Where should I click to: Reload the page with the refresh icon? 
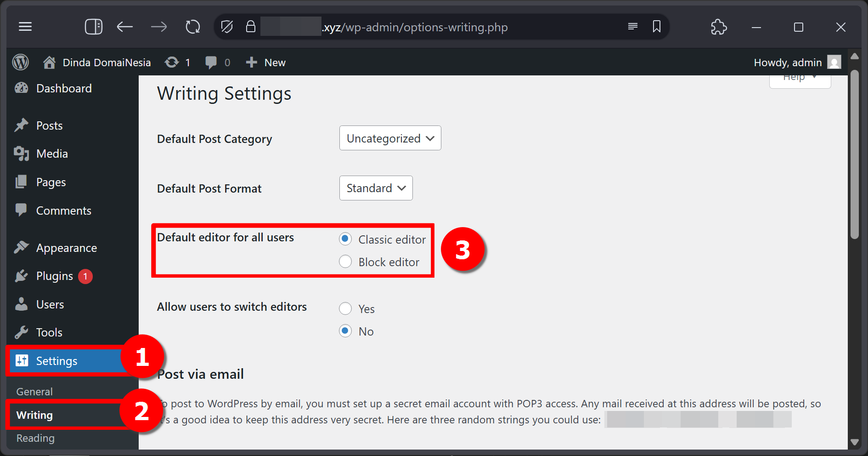click(193, 27)
